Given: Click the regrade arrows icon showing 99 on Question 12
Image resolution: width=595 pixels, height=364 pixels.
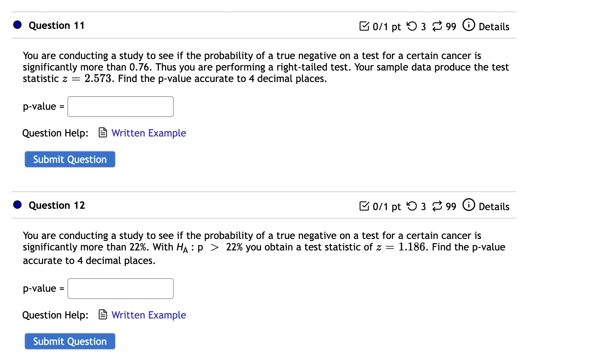Looking at the screenshot, I should click(x=437, y=206).
